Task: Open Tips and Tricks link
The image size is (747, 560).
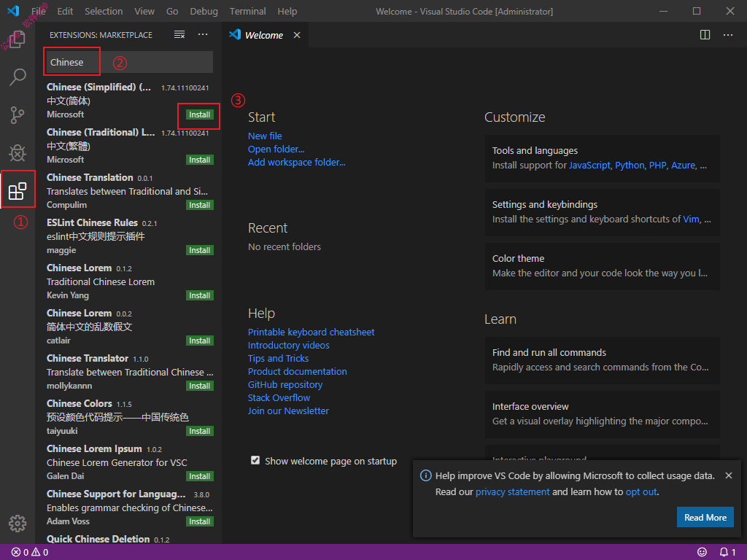Action: click(x=278, y=359)
